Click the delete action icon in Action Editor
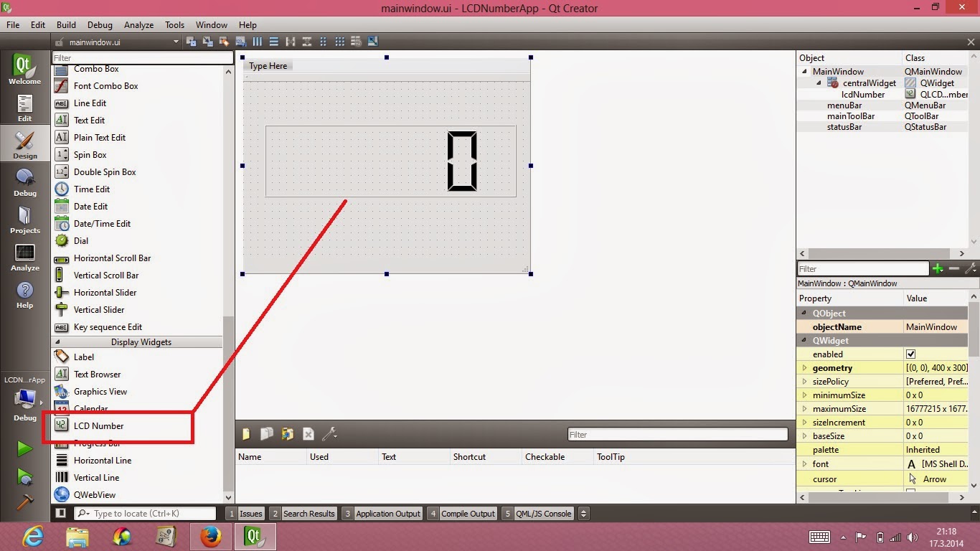 [308, 434]
